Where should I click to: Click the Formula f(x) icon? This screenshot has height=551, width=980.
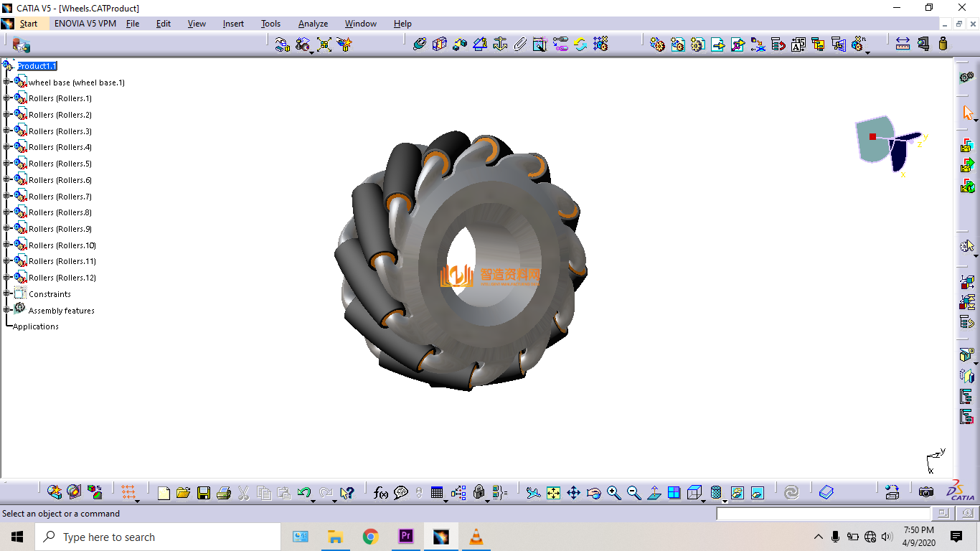(381, 493)
